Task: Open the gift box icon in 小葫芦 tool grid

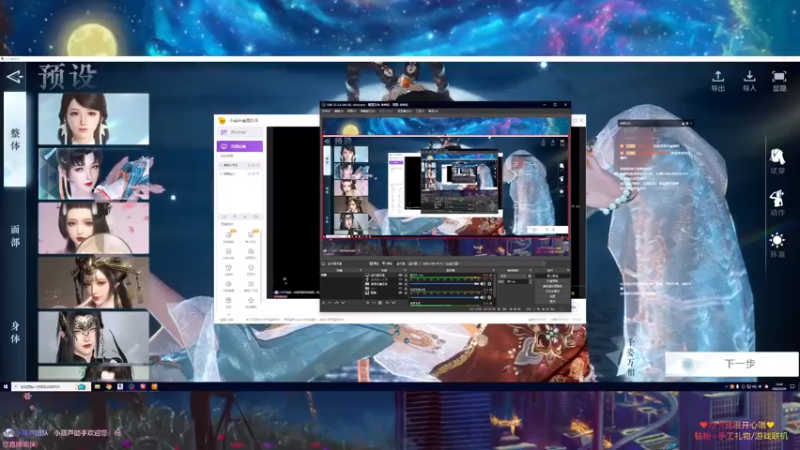Action: point(228,267)
